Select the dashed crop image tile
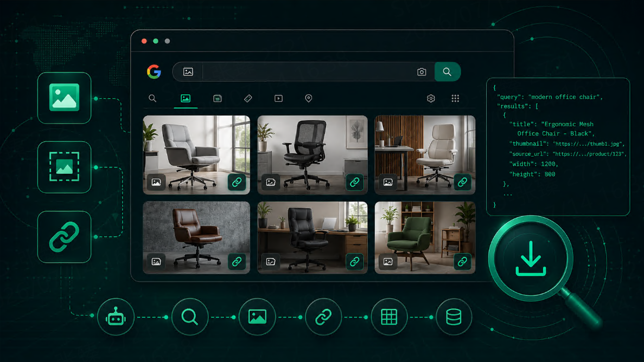This screenshot has width=644, height=362. coord(64,167)
